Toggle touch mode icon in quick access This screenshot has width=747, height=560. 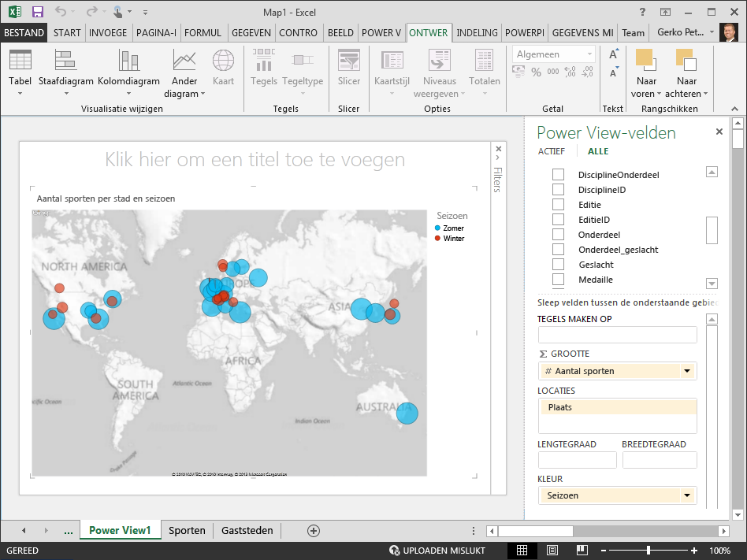tap(117, 12)
